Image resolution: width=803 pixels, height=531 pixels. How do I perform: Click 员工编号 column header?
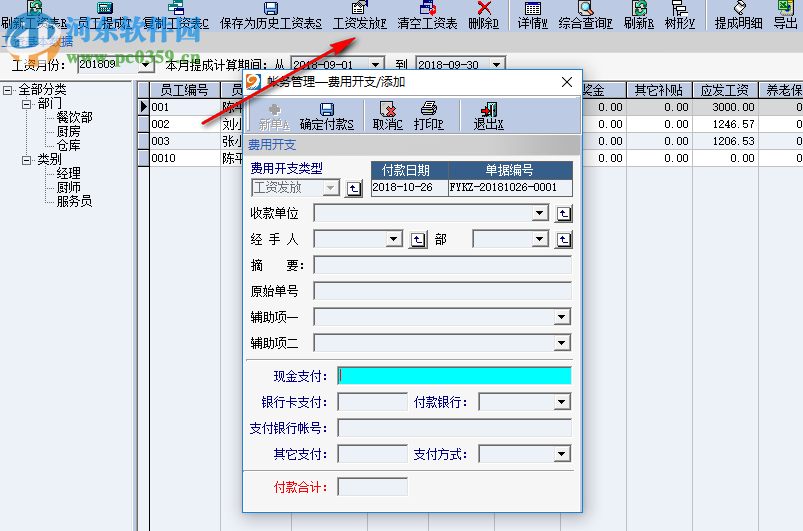(x=185, y=90)
